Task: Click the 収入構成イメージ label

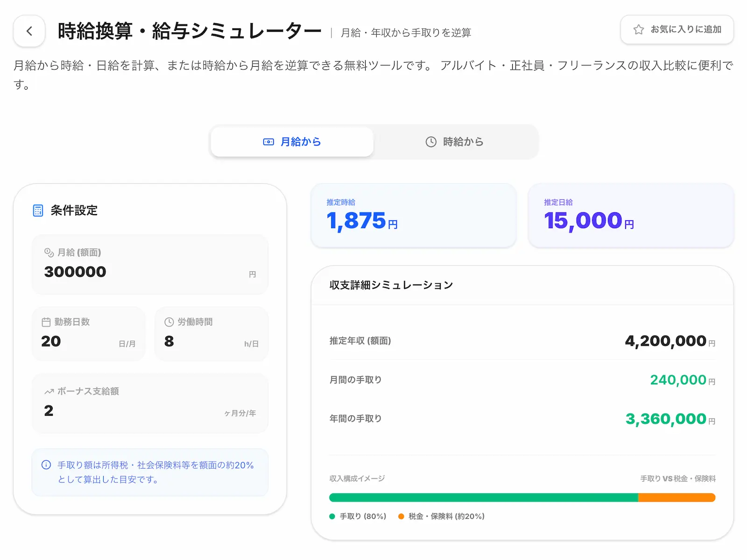Action: (x=357, y=479)
